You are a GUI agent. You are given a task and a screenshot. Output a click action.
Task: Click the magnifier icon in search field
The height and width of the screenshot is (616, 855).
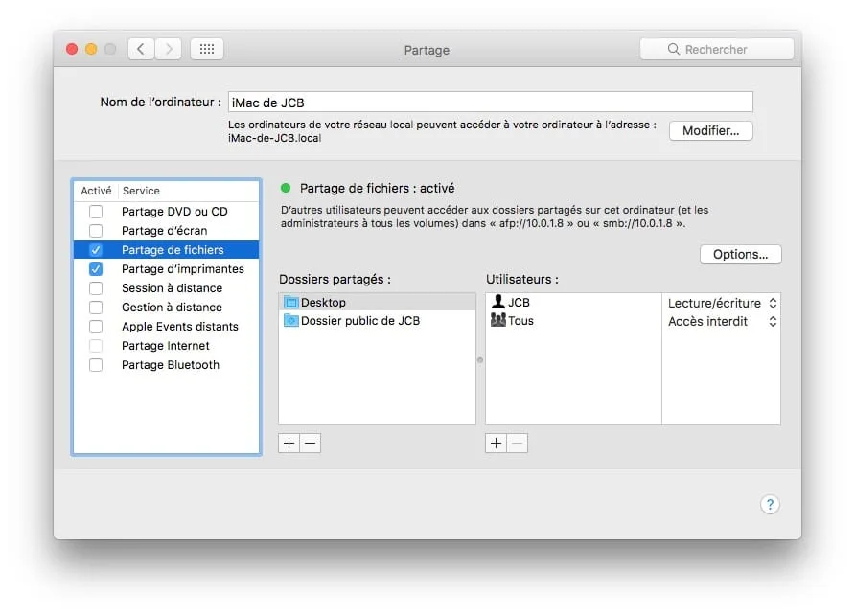[674, 49]
